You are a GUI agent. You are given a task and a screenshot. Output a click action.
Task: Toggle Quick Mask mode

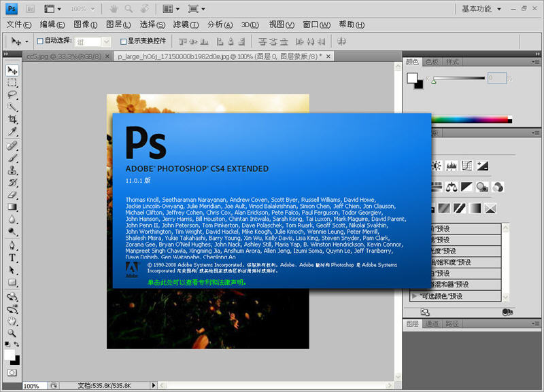pyautogui.click(x=12, y=373)
